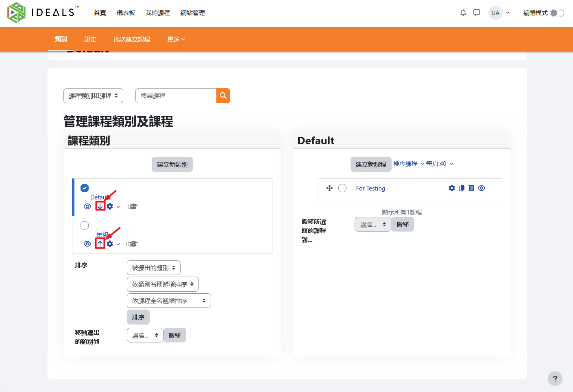This screenshot has width=573, height=392.
Task: Delete For Testing course via trash icon
Action: coord(471,188)
